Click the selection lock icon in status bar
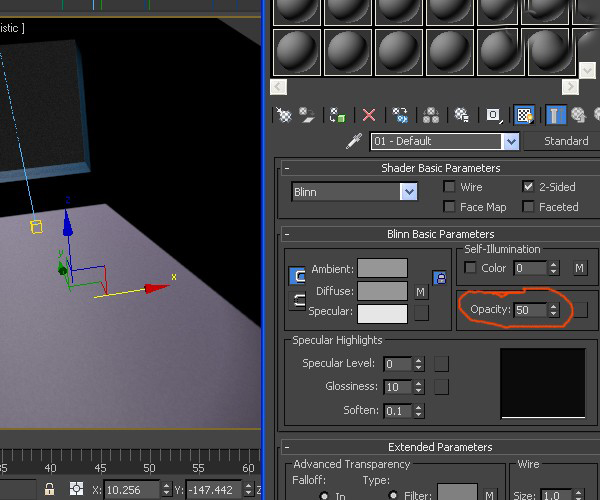This screenshot has height=500, width=600. pos(49,489)
